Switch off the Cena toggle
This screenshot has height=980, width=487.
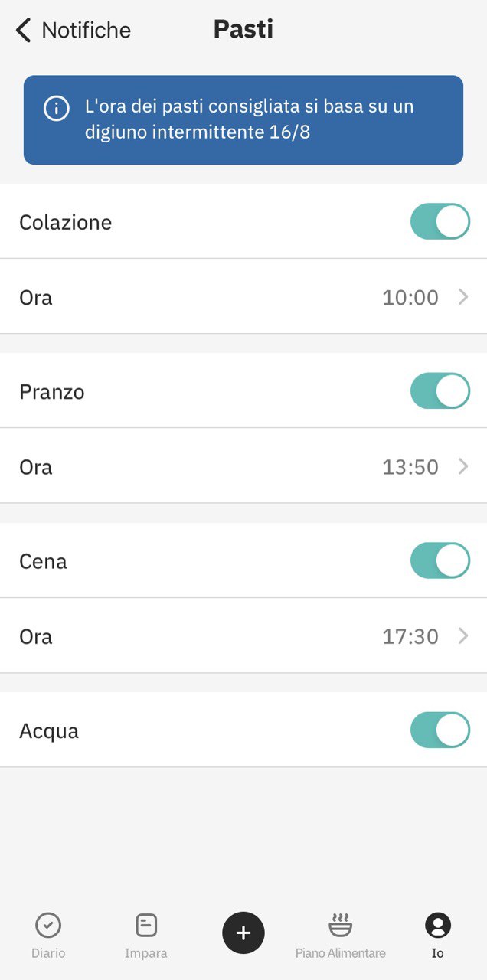coord(440,560)
